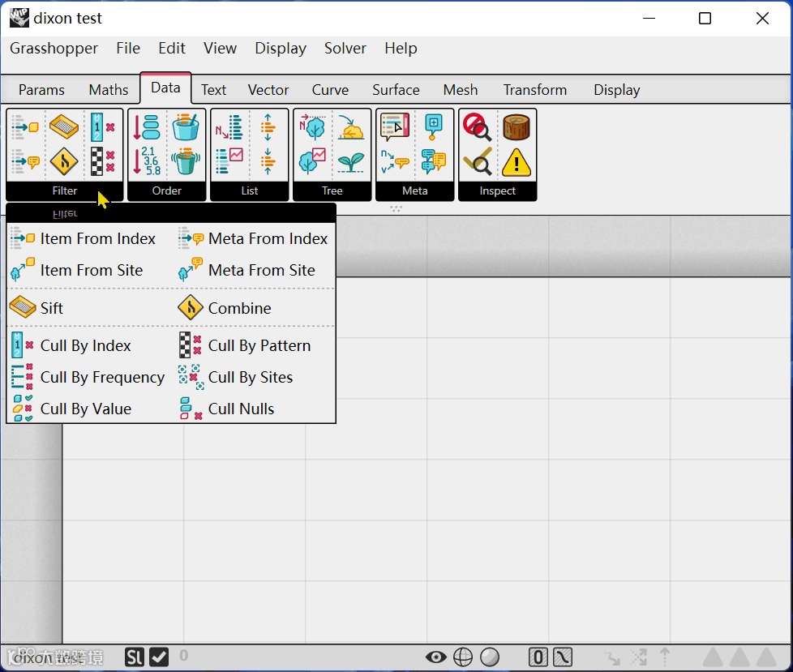Viewport: 793px width, 672px height.
Task: Toggle the wireframe globe icon in the status bar
Action: [463, 657]
